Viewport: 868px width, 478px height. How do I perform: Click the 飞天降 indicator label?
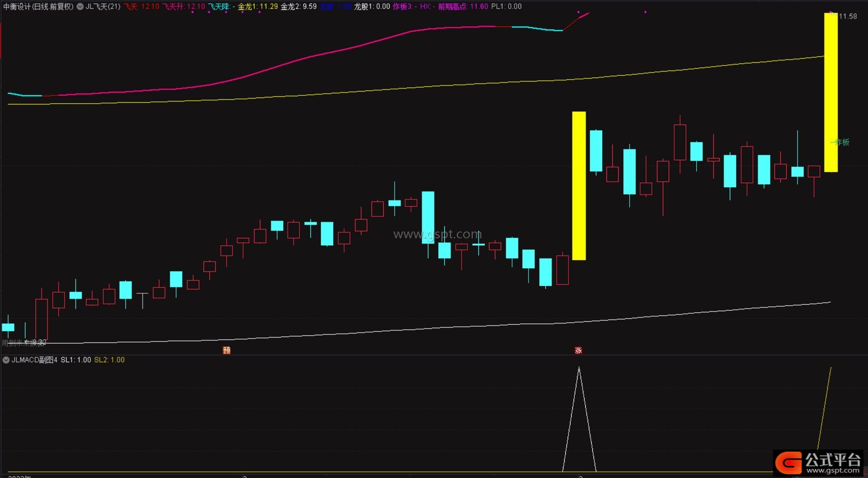coord(222,6)
